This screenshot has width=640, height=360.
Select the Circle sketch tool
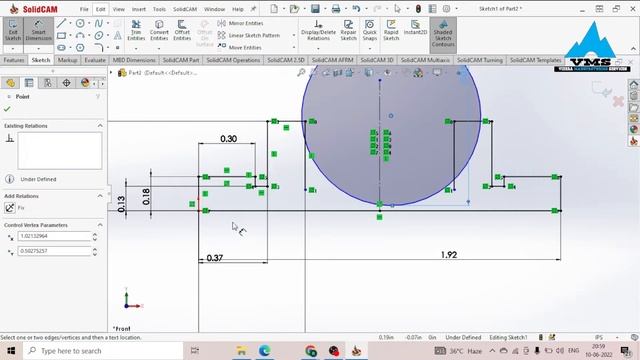point(80,23)
